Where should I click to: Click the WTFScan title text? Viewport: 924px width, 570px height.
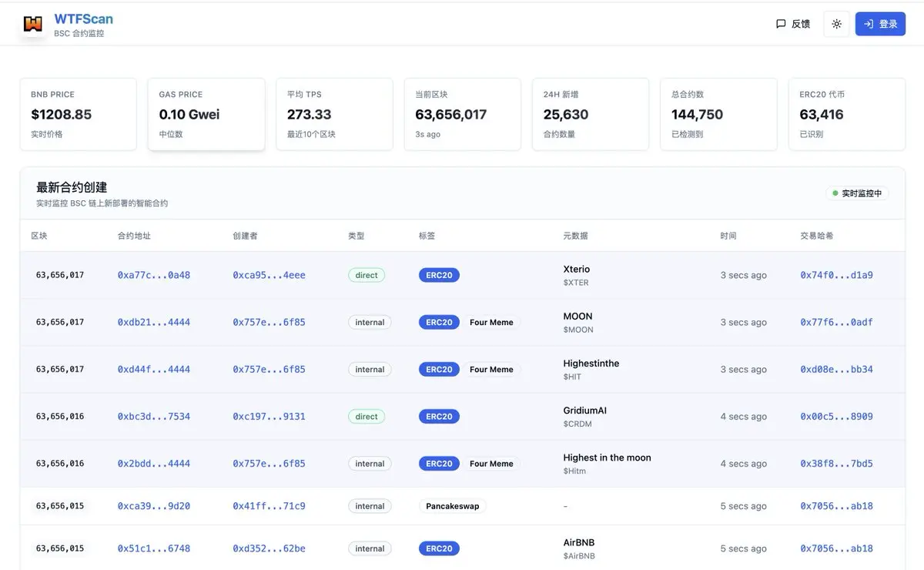[83, 18]
